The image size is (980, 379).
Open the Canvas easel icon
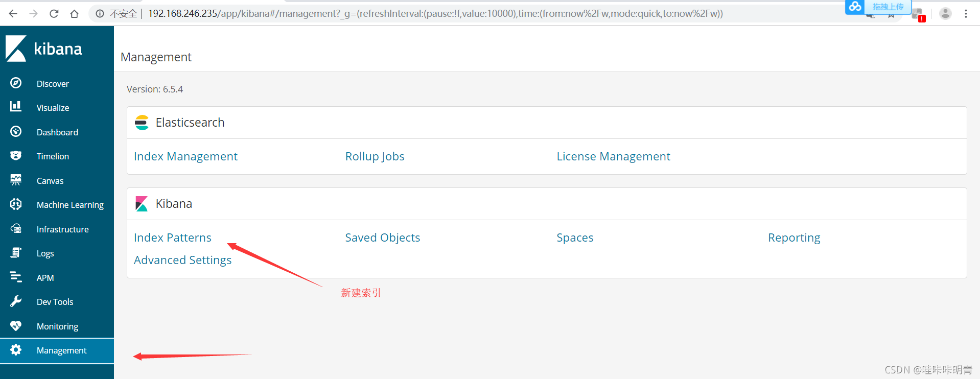click(16, 180)
